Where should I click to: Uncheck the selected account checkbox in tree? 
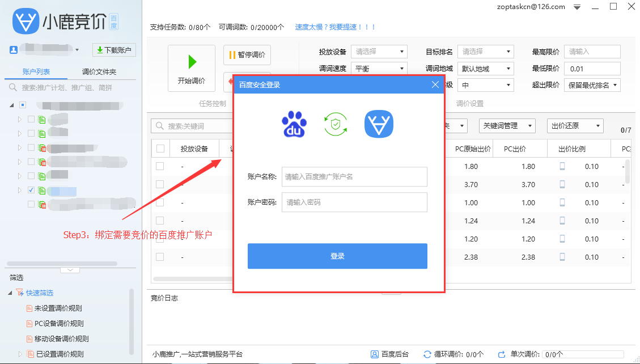[x=30, y=190]
